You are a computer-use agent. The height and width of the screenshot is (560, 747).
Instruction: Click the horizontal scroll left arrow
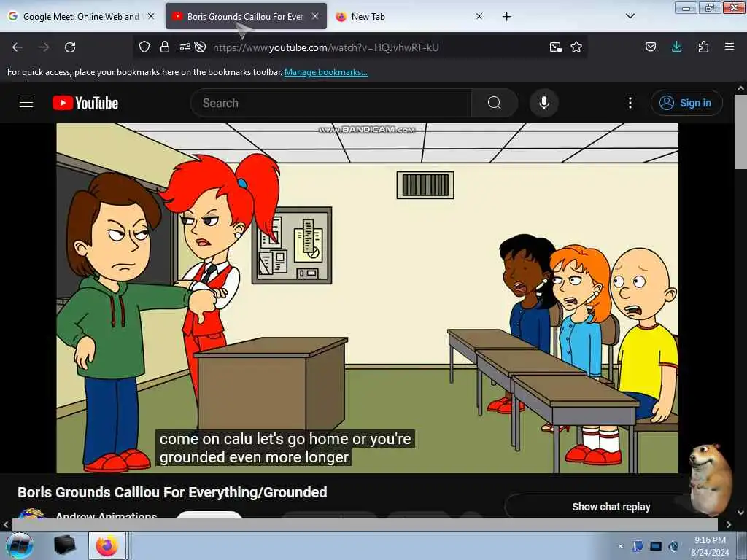6,524
